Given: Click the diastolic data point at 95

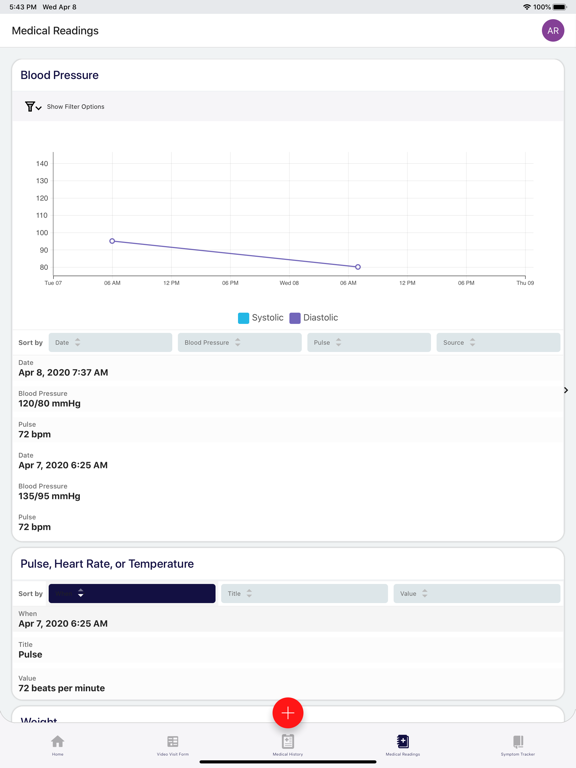Looking at the screenshot, I should tap(112, 241).
